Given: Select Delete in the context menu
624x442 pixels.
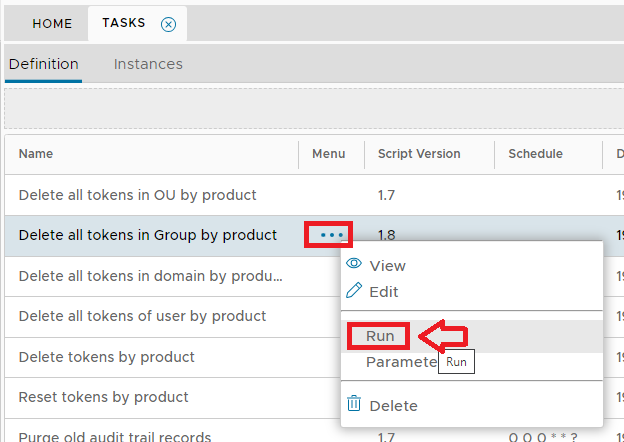Looking at the screenshot, I should [393, 406].
